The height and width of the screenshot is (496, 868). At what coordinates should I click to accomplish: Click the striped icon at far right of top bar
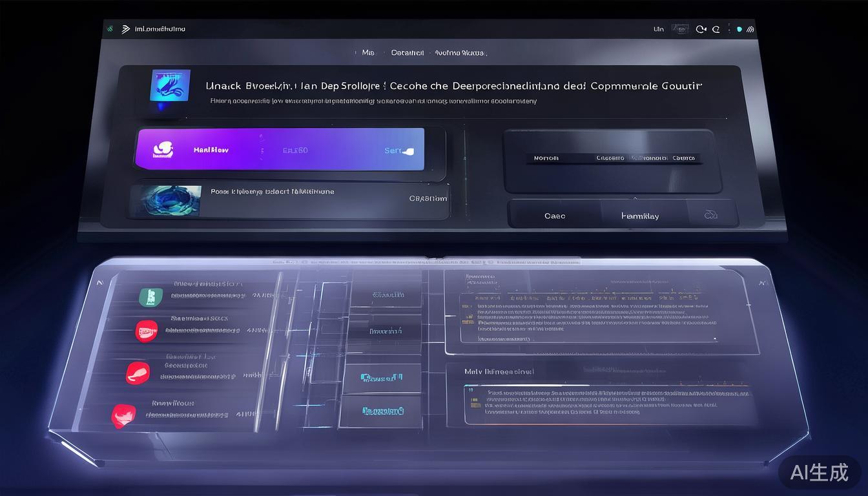click(x=750, y=29)
